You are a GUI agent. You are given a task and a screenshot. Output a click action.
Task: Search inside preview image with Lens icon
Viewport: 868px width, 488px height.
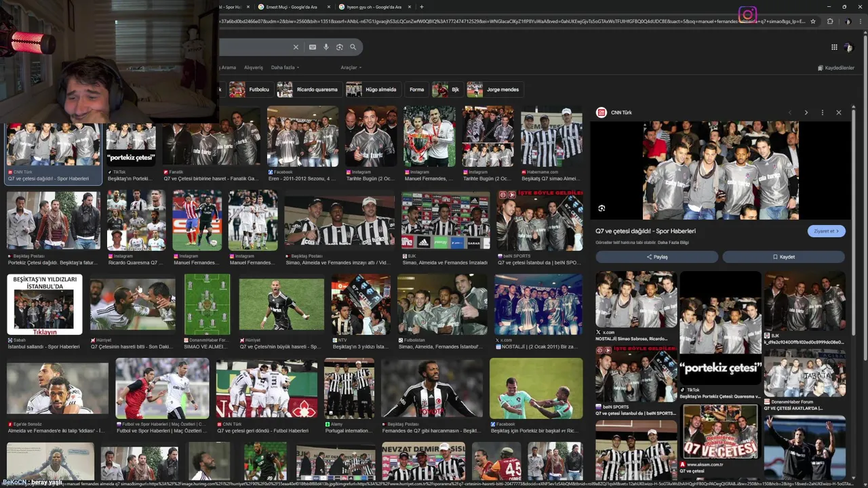(x=601, y=208)
